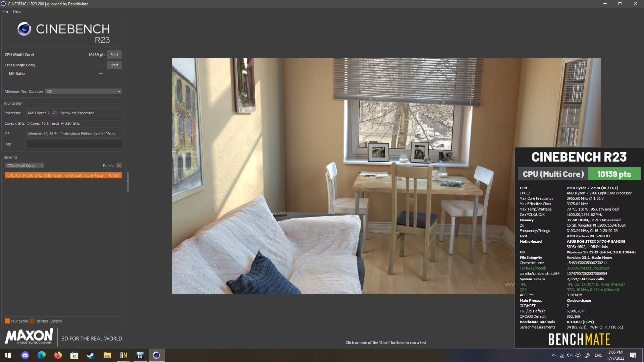The image size is (644, 362).
Task: Click the OS information field
Action: [74, 134]
